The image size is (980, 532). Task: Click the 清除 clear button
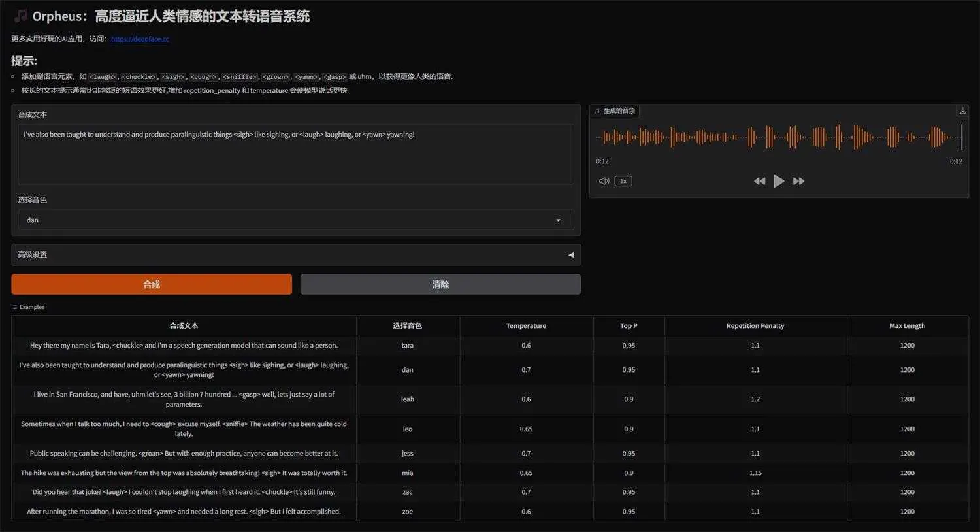(440, 284)
